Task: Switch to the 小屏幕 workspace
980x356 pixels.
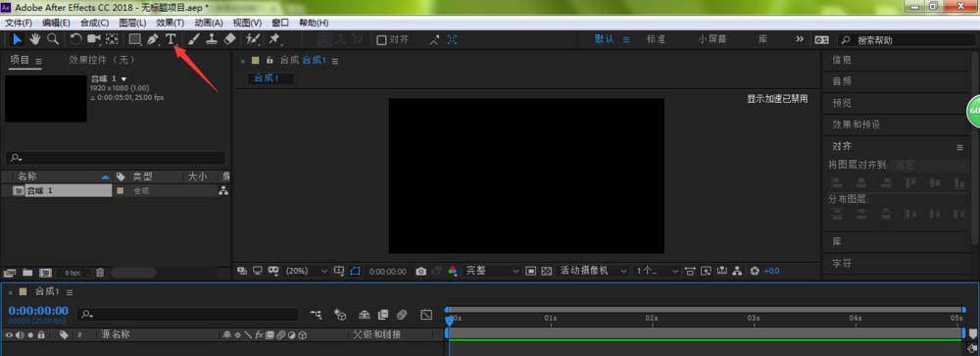Action: 712,39
